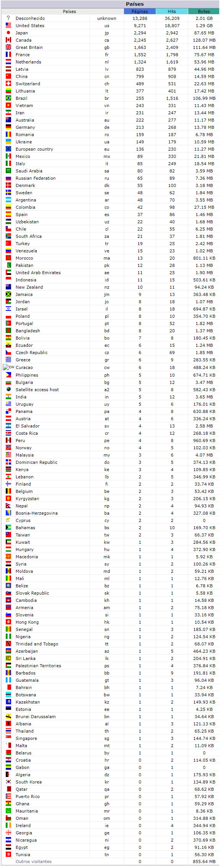Viewport: 220px width, 868px height.
Task: Select the Great Britain country name
Action: (29, 47)
